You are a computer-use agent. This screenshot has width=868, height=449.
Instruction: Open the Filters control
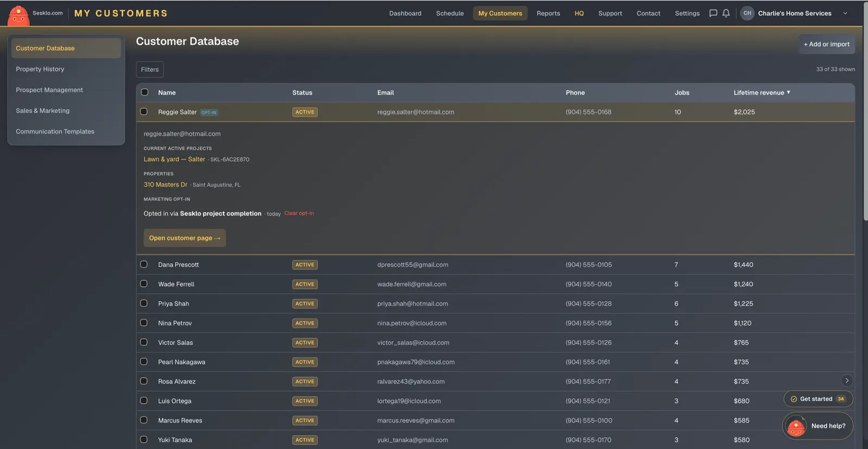150,69
